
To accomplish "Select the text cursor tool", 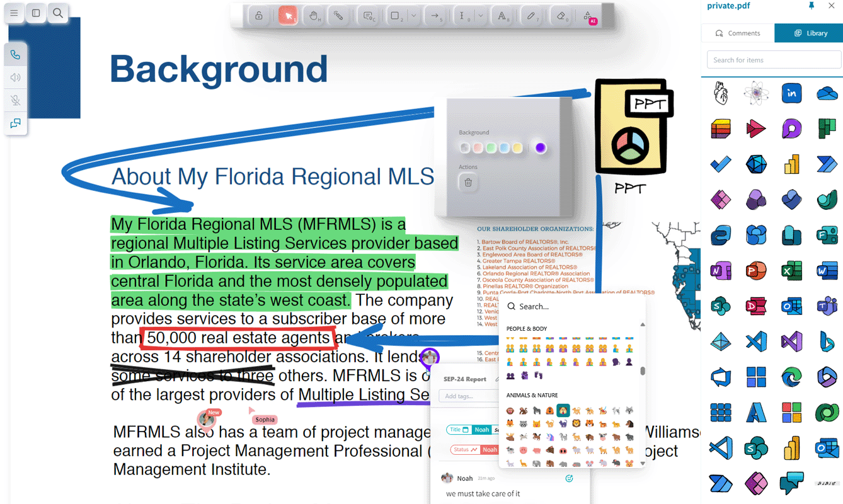I will (463, 16).
